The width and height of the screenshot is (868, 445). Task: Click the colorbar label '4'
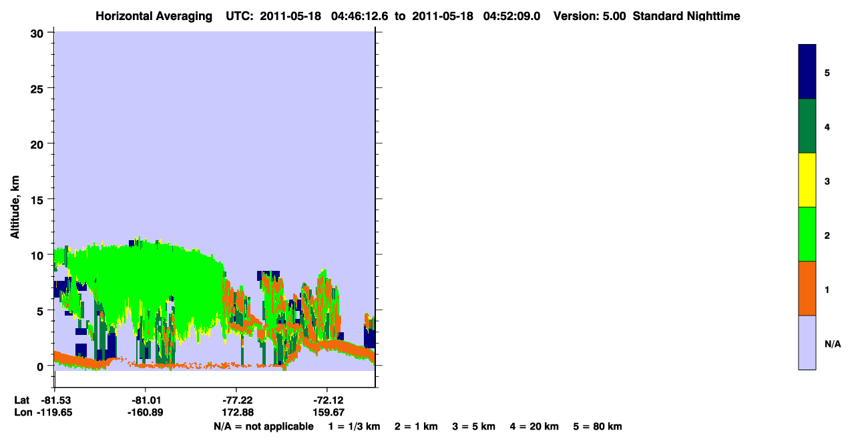[827, 126]
